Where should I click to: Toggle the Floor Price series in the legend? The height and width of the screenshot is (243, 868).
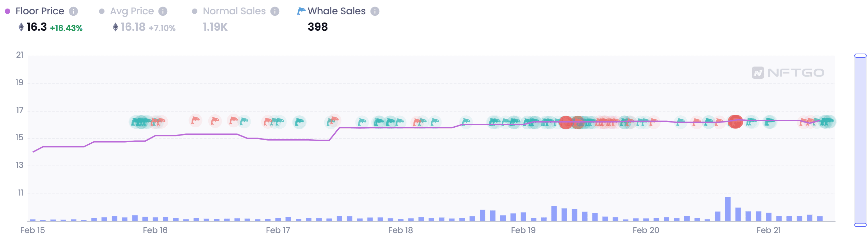point(40,11)
